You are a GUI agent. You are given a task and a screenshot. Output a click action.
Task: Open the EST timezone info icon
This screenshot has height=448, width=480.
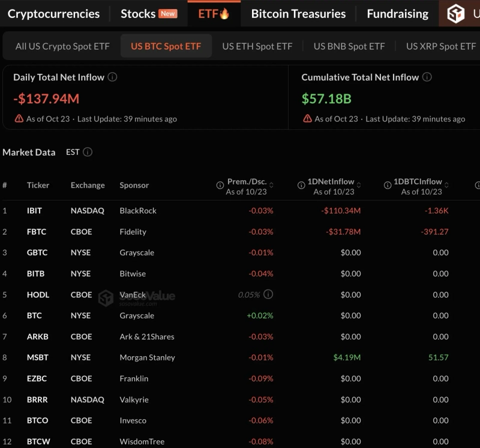[x=88, y=152]
